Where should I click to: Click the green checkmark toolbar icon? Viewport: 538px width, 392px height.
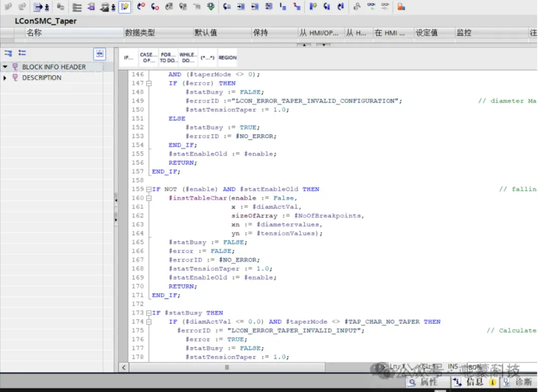pos(211,6)
